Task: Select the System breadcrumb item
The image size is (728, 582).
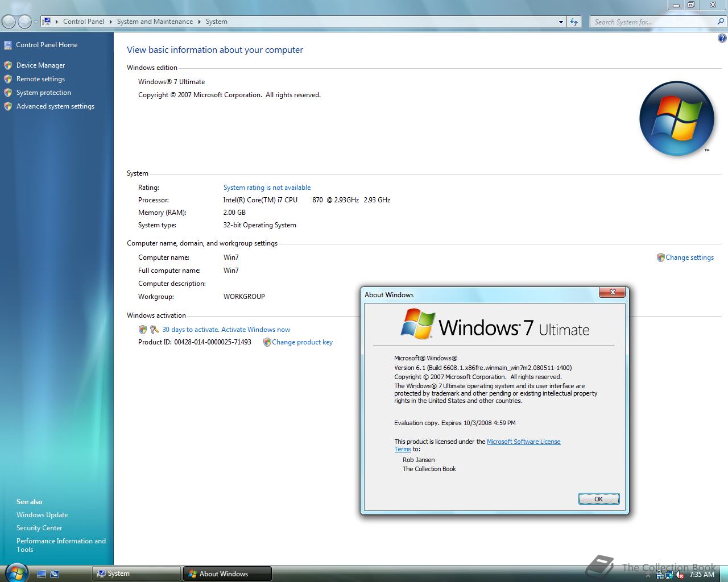Action: tap(216, 22)
